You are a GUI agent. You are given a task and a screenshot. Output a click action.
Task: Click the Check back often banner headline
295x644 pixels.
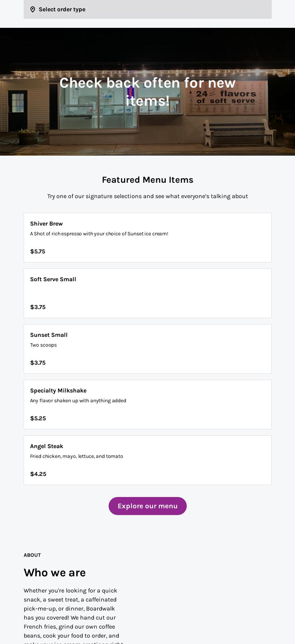click(x=147, y=92)
